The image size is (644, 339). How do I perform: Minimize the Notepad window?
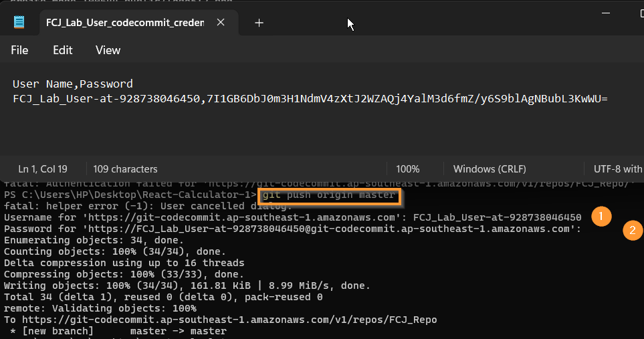click(x=605, y=13)
